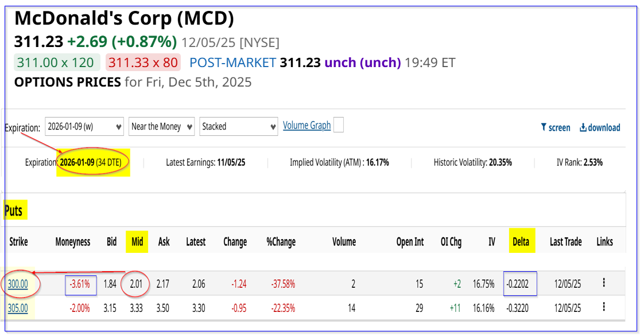
Task: Download the options data
Action: click(600, 127)
